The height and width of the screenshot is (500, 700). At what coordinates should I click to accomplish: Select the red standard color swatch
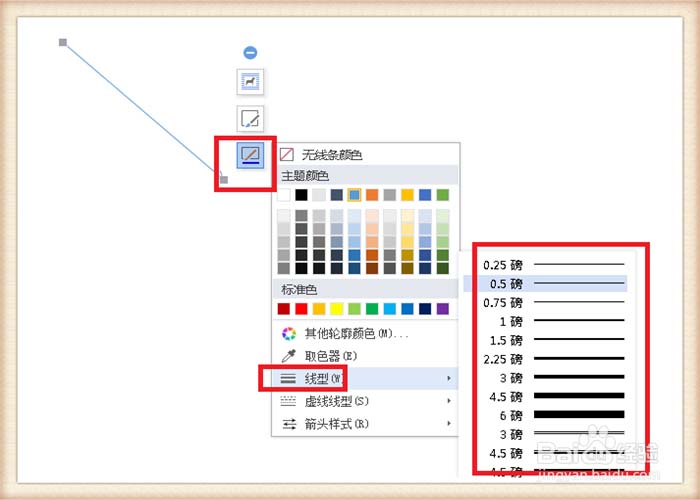[x=302, y=309]
